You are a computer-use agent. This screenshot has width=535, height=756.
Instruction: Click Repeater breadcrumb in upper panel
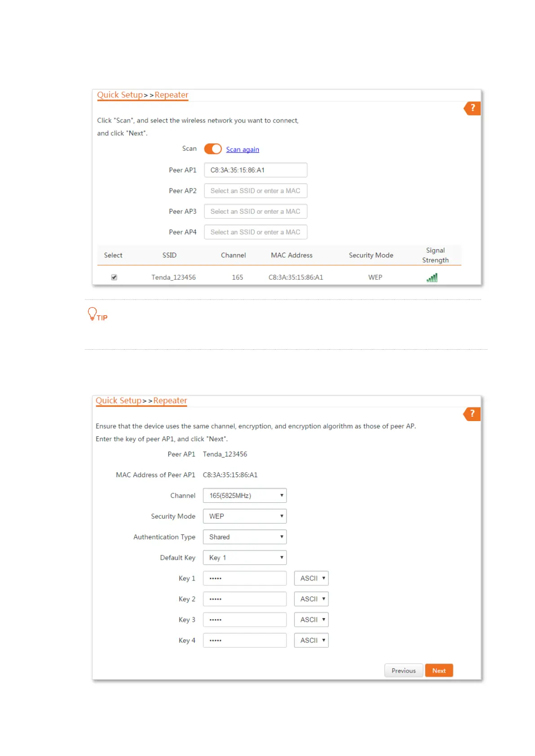tap(172, 95)
